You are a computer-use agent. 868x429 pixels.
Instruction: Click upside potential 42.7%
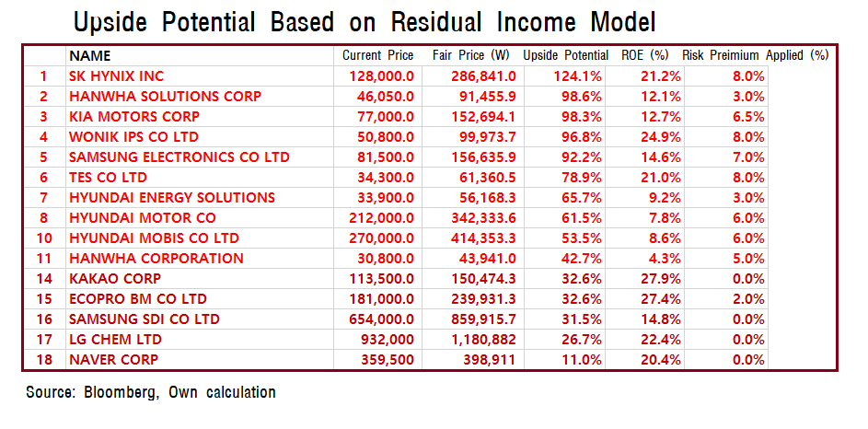coord(581,259)
